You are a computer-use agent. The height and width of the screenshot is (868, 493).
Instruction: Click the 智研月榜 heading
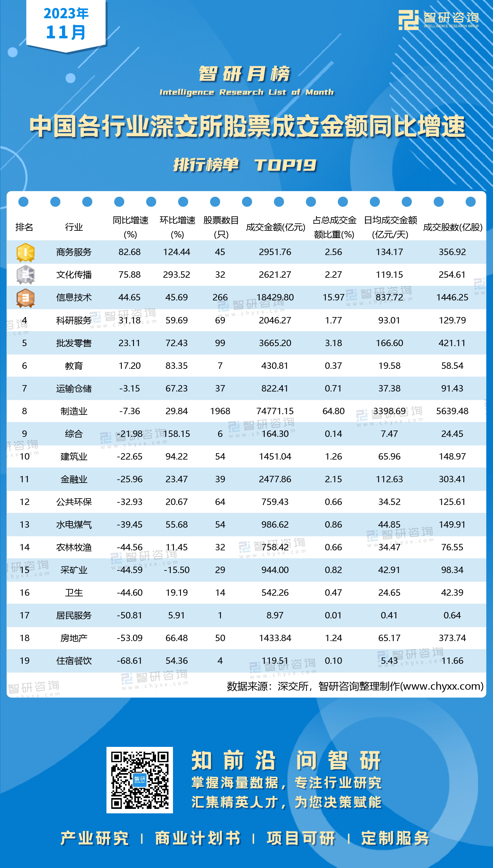(245, 74)
